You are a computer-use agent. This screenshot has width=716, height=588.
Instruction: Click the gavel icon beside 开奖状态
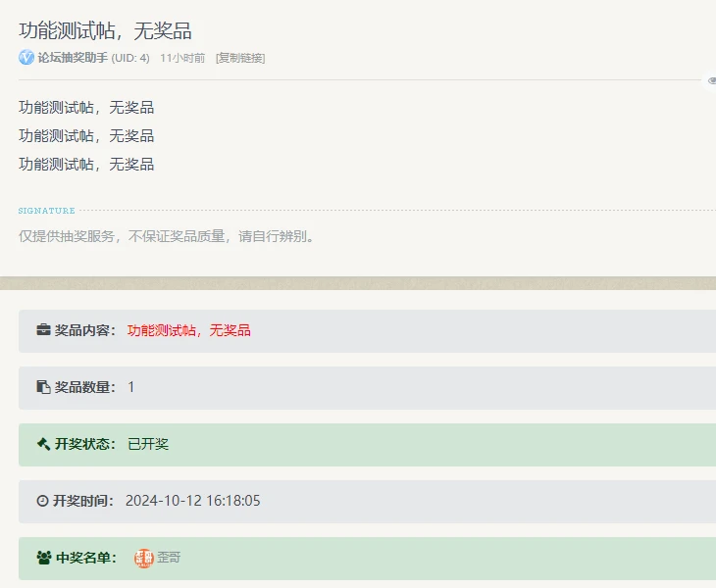point(43,444)
